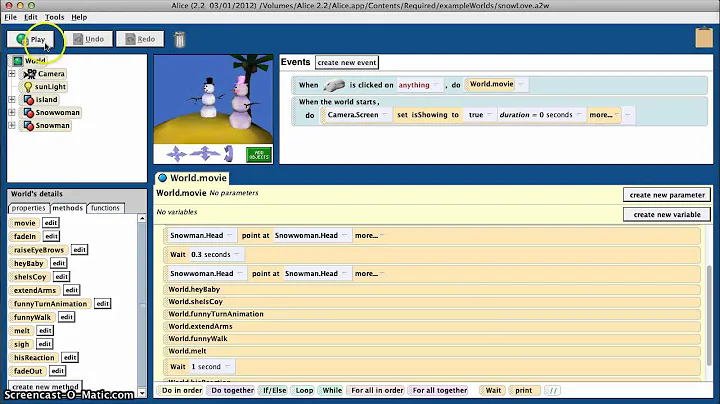Screen dimensions: 720x404
Task: Click create new variable button
Action: 667,214
